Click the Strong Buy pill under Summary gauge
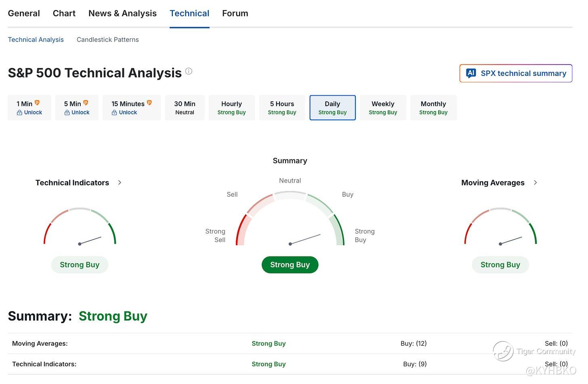Image resolution: width=588 pixels, height=384 pixels. [x=290, y=265]
